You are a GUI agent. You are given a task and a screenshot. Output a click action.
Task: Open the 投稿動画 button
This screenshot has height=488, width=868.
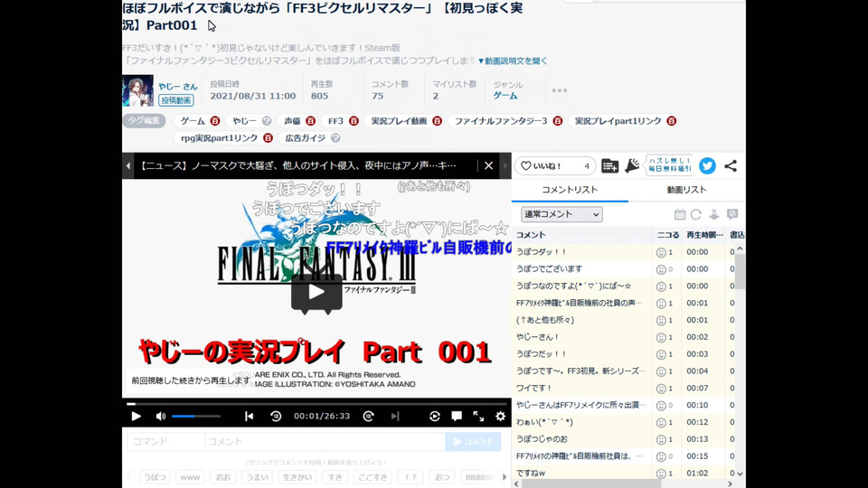(176, 100)
